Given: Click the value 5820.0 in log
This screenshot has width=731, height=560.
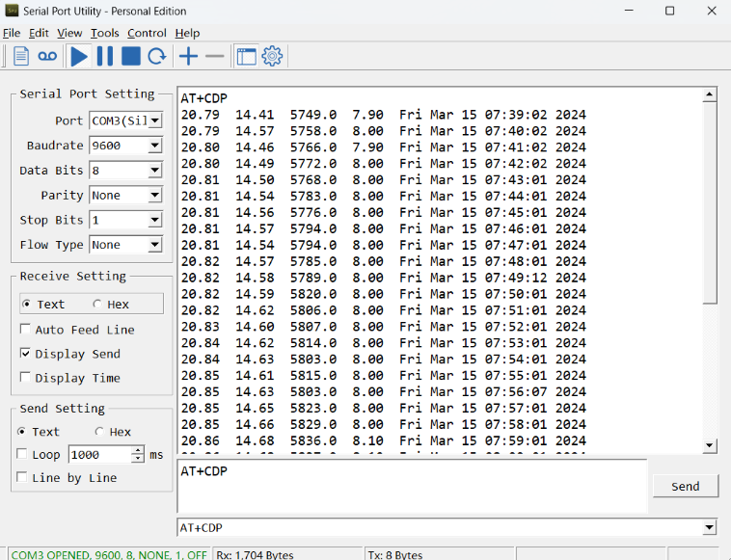Looking at the screenshot, I should (x=313, y=294).
